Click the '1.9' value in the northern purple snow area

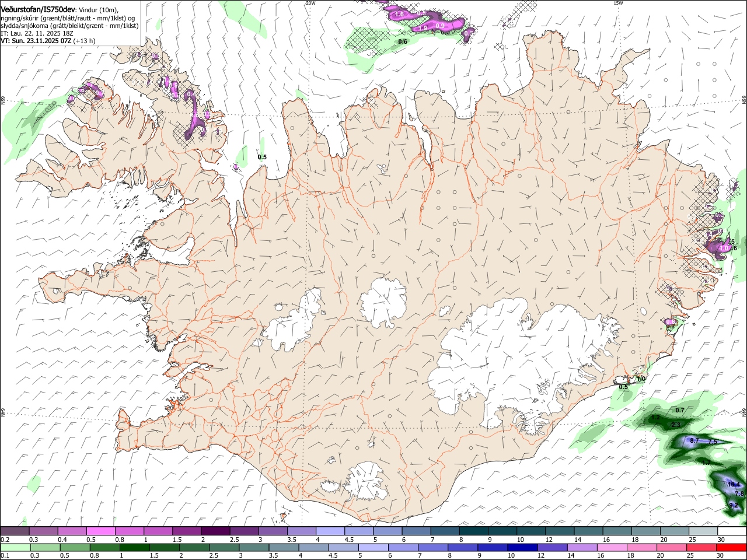pyautogui.click(x=423, y=27)
